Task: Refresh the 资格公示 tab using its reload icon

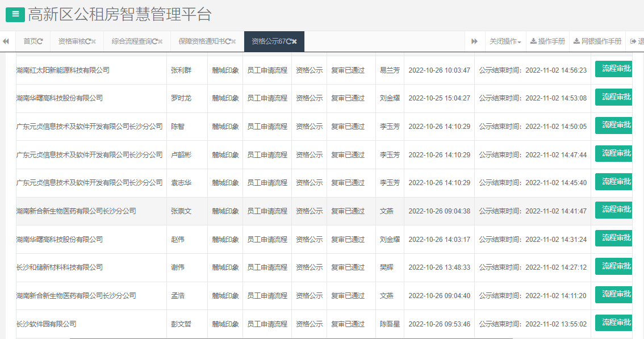Action: coord(288,41)
